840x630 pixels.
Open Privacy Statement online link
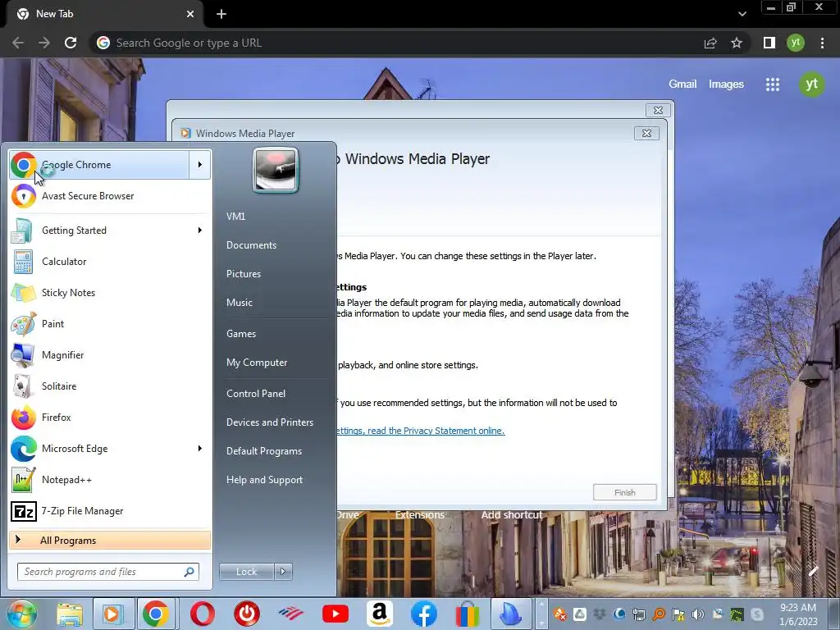tap(421, 431)
